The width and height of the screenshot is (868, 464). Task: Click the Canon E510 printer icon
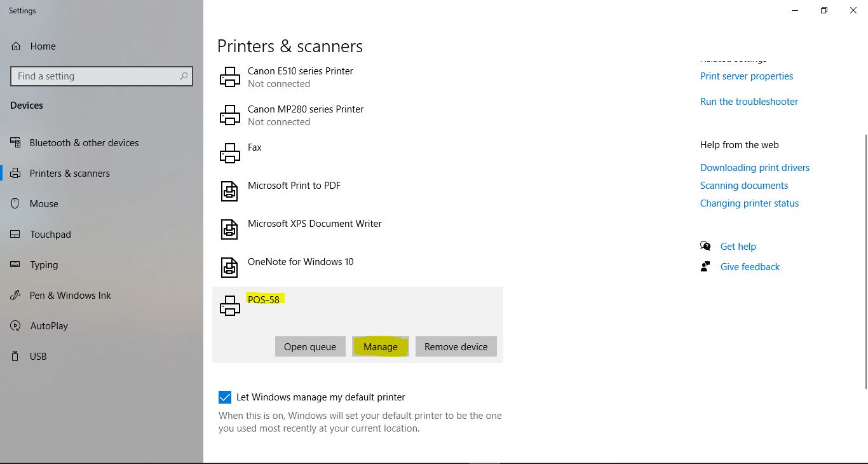(230, 78)
